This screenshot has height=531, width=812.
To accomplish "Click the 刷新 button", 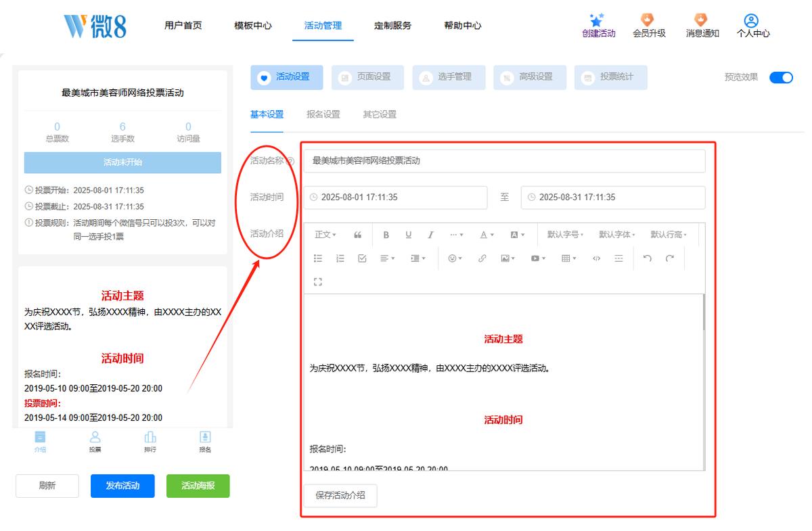I will pos(47,486).
